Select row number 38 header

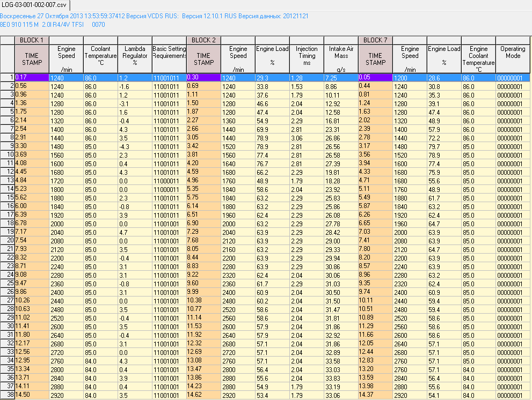pyautogui.click(x=8, y=395)
